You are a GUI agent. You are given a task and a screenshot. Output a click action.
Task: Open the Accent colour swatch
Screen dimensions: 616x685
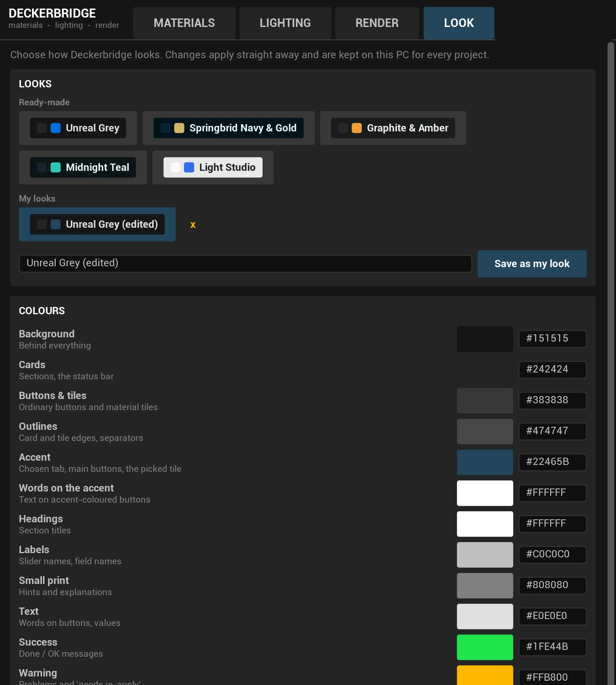(x=485, y=462)
